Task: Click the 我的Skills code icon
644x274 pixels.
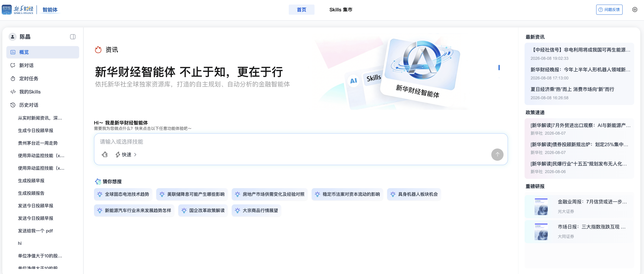Action: pyautogui.click(x=13, y=92)
